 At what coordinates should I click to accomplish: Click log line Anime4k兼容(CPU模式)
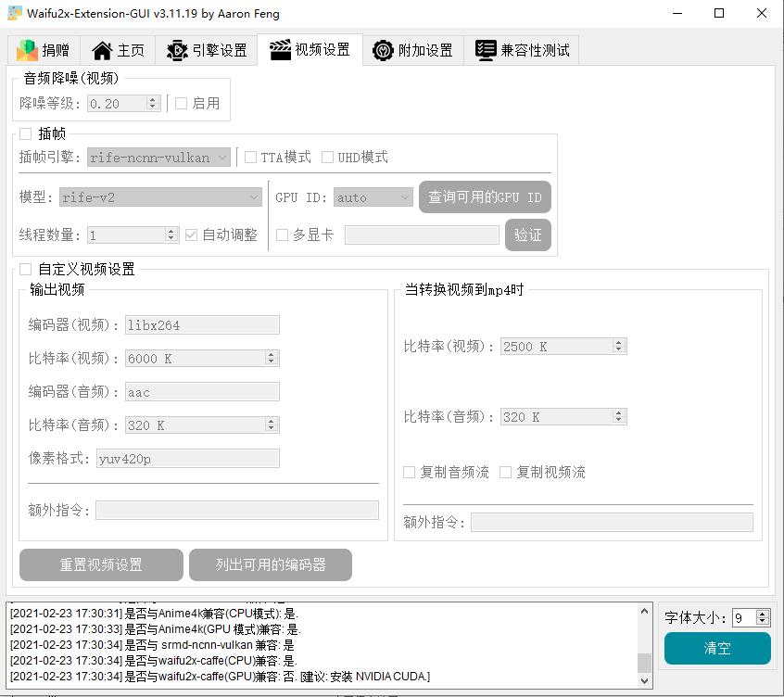click(154, 614)
